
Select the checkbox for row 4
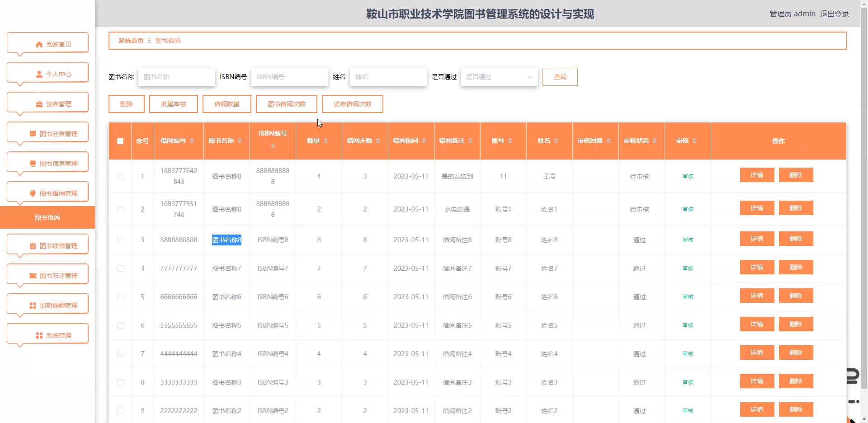coord(120,268)
